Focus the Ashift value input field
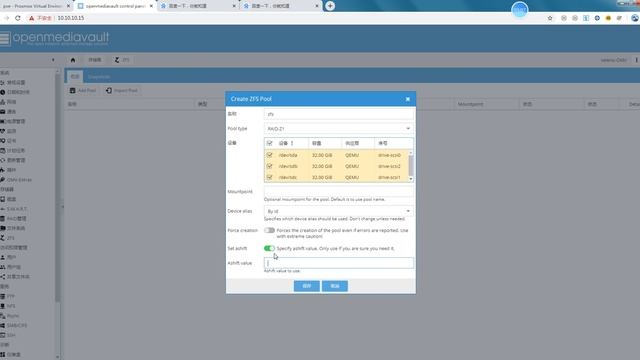640x360 pixels. (x=339, y=263)
